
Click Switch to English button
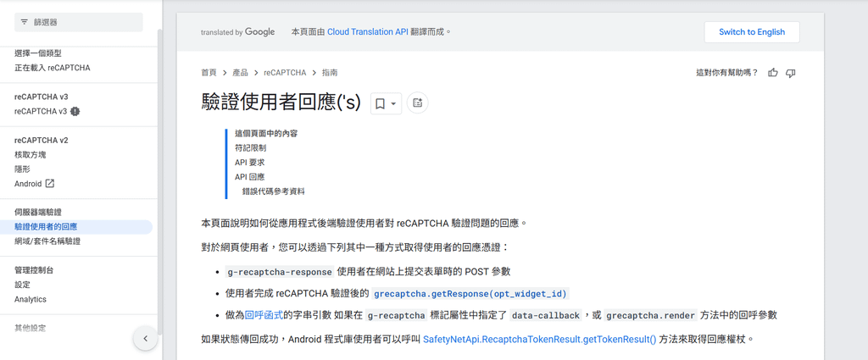point(752,32)
